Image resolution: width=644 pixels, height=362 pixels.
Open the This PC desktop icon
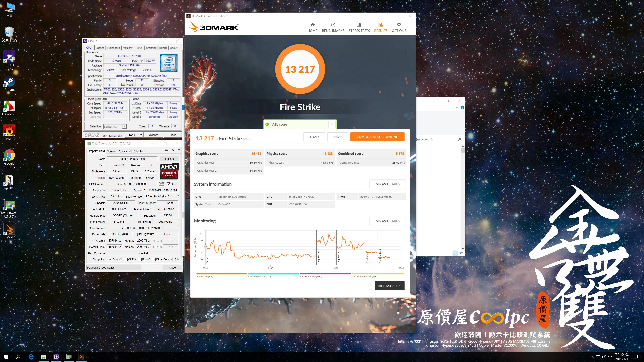pos(9,10)
